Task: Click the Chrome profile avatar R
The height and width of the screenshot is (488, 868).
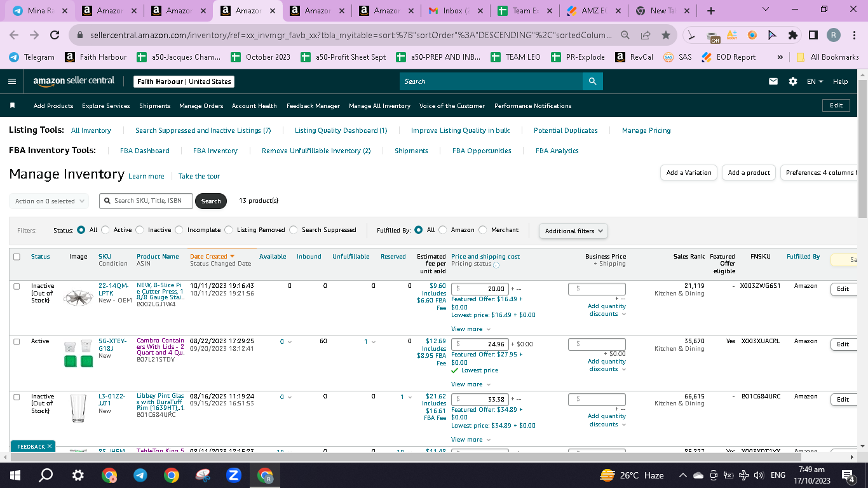Action: [834, 35]
